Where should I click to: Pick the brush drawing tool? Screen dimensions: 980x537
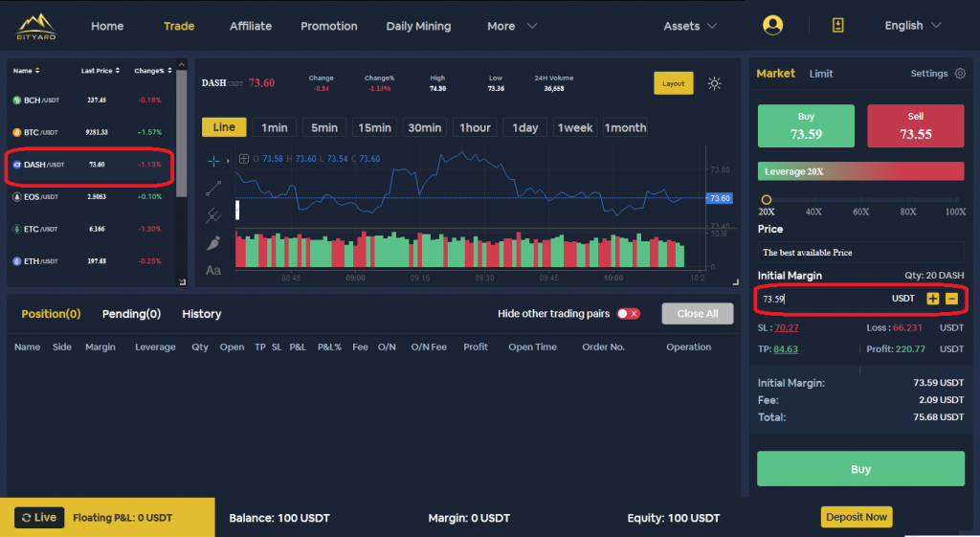[x=213, y=243]
